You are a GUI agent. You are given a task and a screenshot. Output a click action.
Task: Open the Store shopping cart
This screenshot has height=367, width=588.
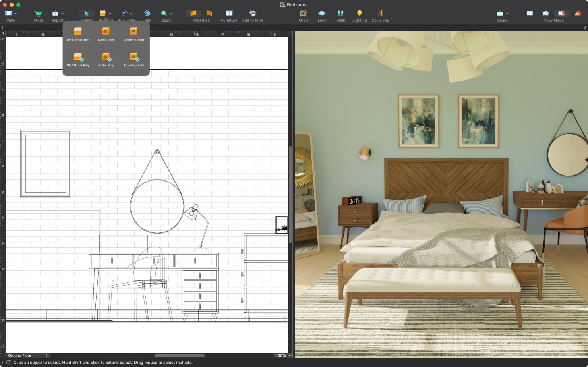pos(38,14)
